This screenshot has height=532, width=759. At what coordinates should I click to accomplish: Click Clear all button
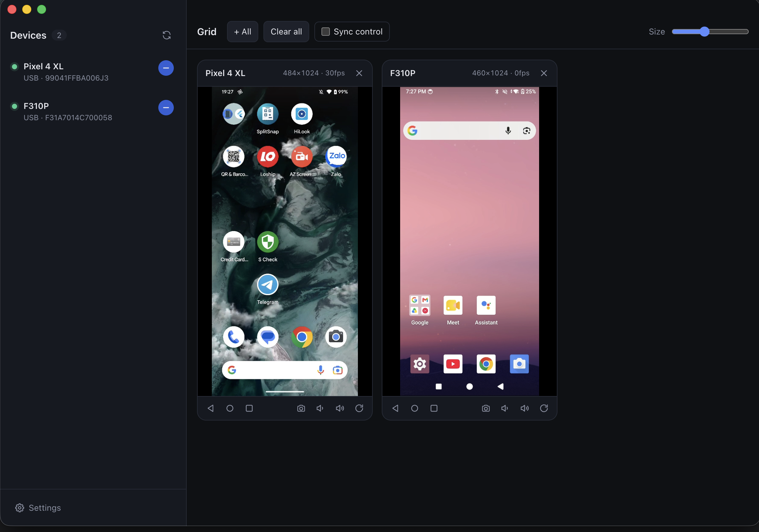286,31
